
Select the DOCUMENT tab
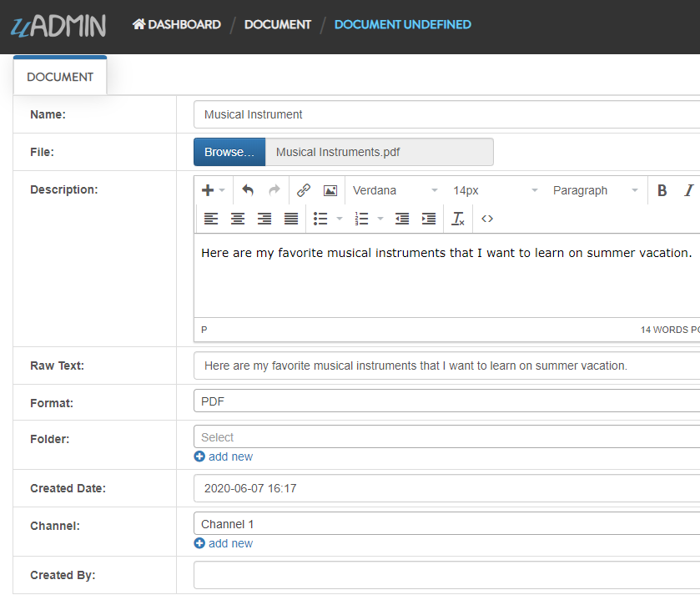pyautogui.click(x=60, y=77)
